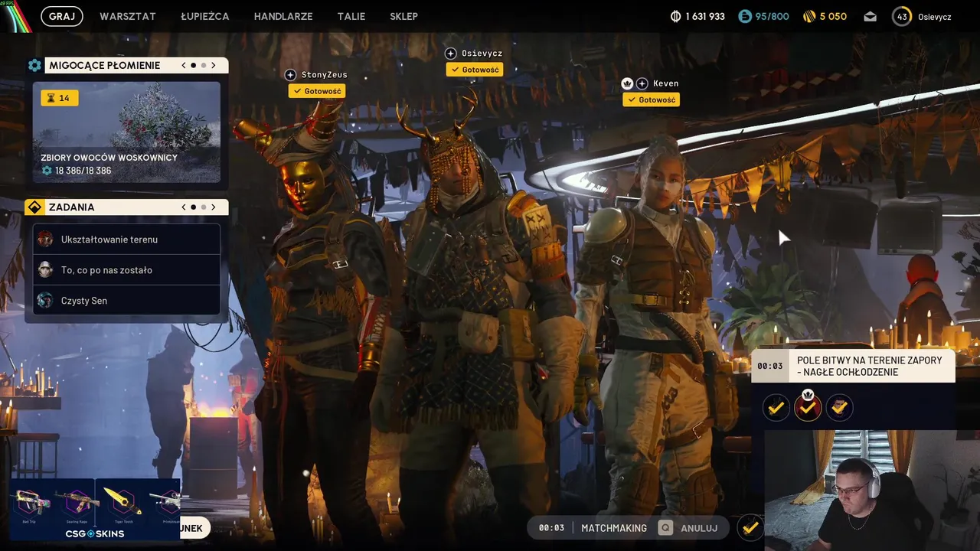Select first page dot in MIGOCĄCE PŁOMIENIE
980x551 pixels.
click(x=194, y=65)
